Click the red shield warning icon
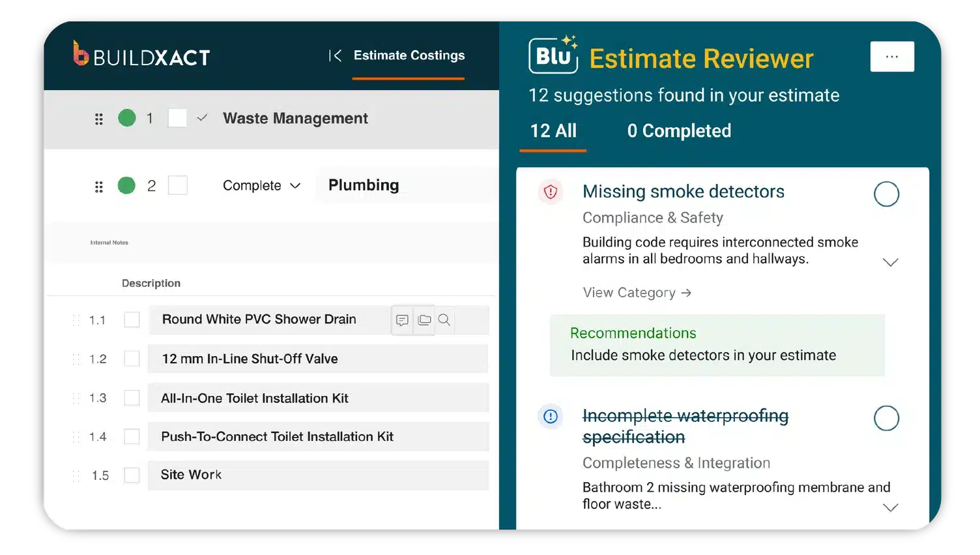 click(551, 192)
